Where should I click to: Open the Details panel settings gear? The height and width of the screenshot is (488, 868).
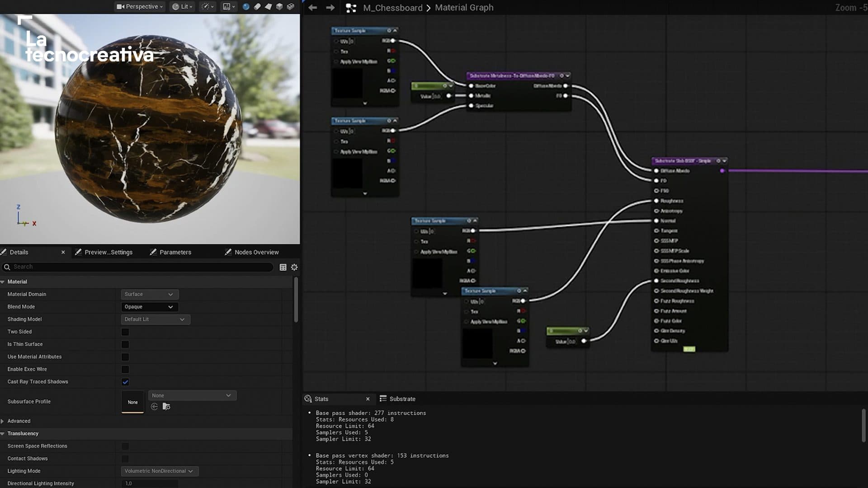tap(294, 267)
